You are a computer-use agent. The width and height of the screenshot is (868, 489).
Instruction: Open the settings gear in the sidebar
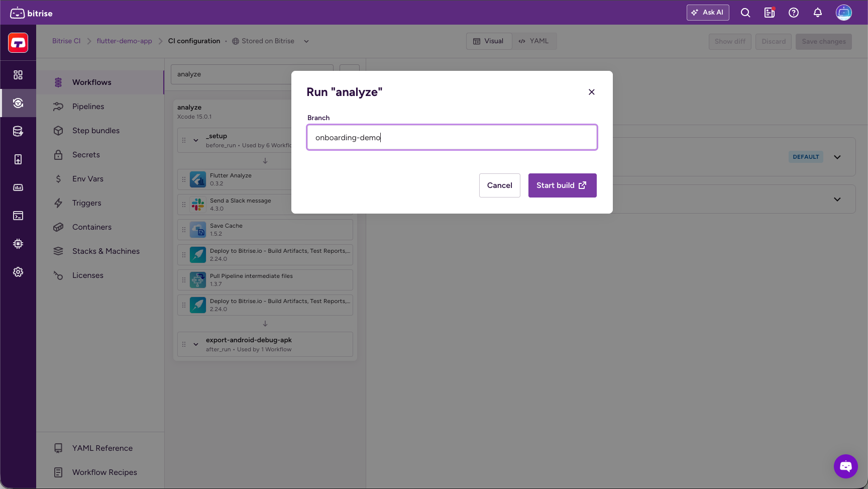coord(18,272)
